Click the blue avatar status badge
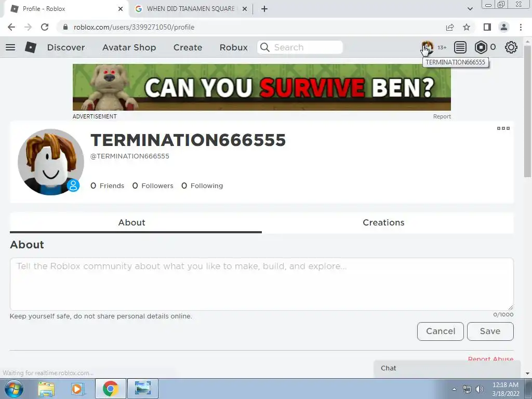This screenshot has height=399, width=532. pos(73,185)
